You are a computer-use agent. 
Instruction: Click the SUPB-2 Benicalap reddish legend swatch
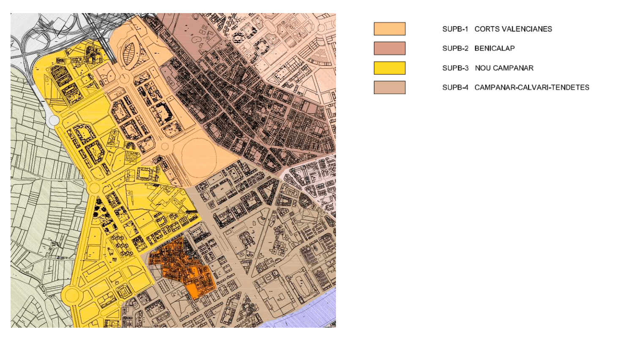[x=389, y=48]
